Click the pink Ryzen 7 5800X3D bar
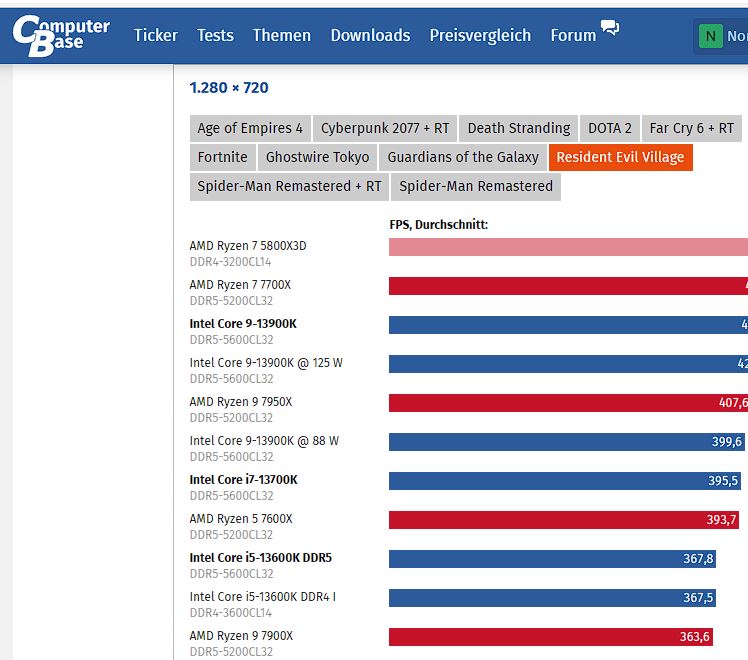Viewport: 748px width, 660px height. tap(568, 247)
